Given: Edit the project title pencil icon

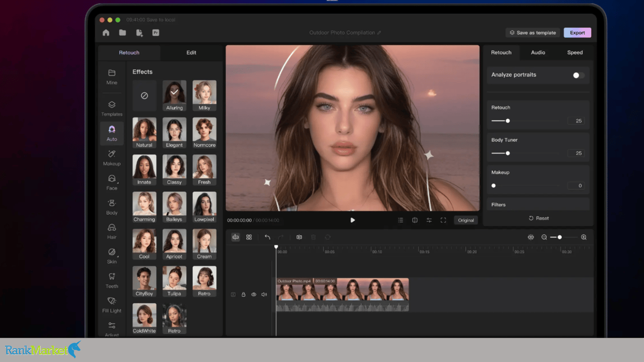Looking at the screenshot, I should pos(379,33).
